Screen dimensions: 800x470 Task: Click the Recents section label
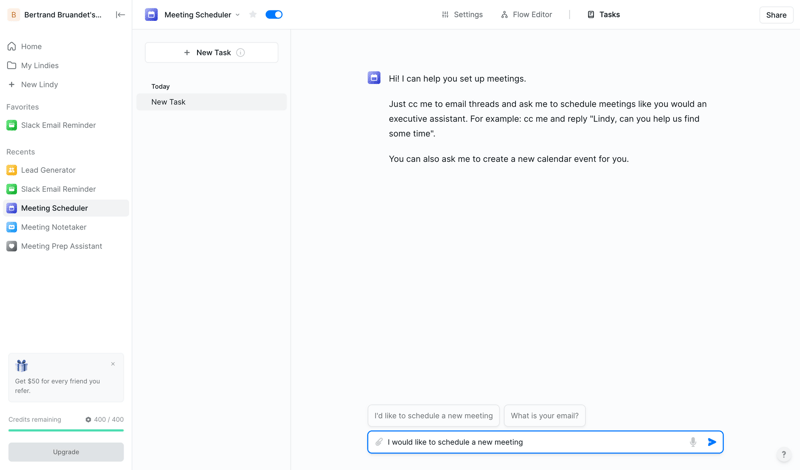coord(20,152)
